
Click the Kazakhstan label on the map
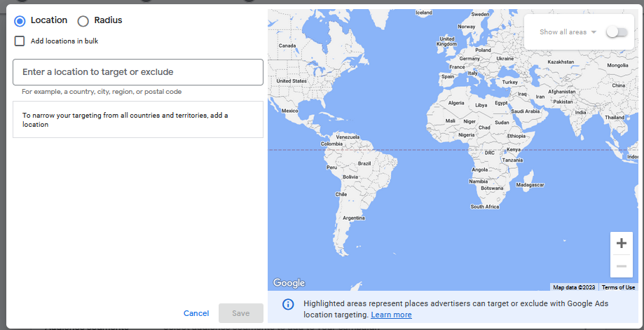561,62
